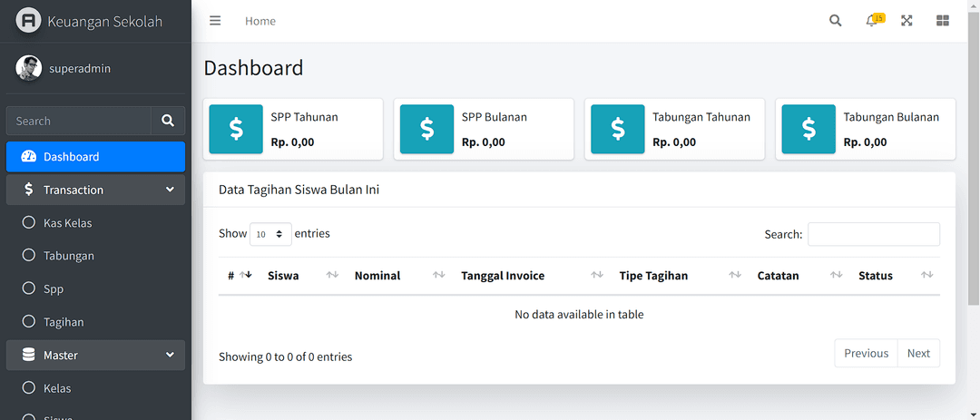980x420 pixels.
Task: Go to Tabungan in the sidebar
Action: (x=69, y=256)
